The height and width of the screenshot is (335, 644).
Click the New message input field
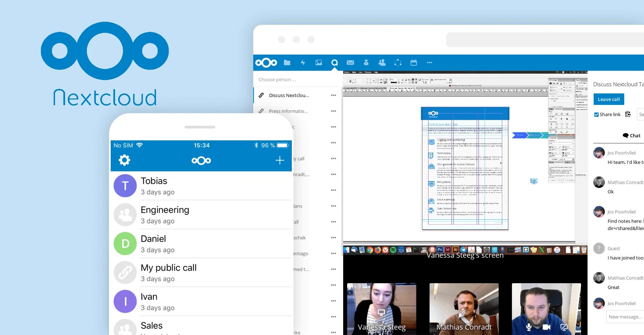(x=625, y=317)
